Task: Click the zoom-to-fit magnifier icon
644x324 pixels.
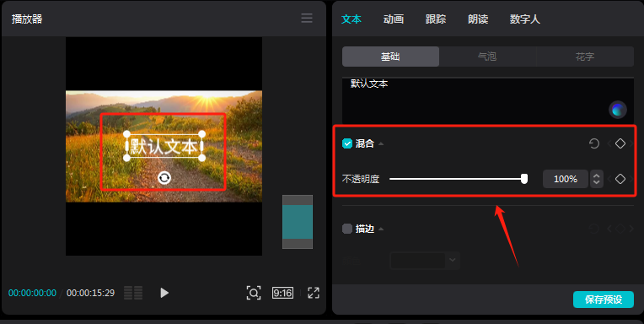Action: tap(254, 293)
